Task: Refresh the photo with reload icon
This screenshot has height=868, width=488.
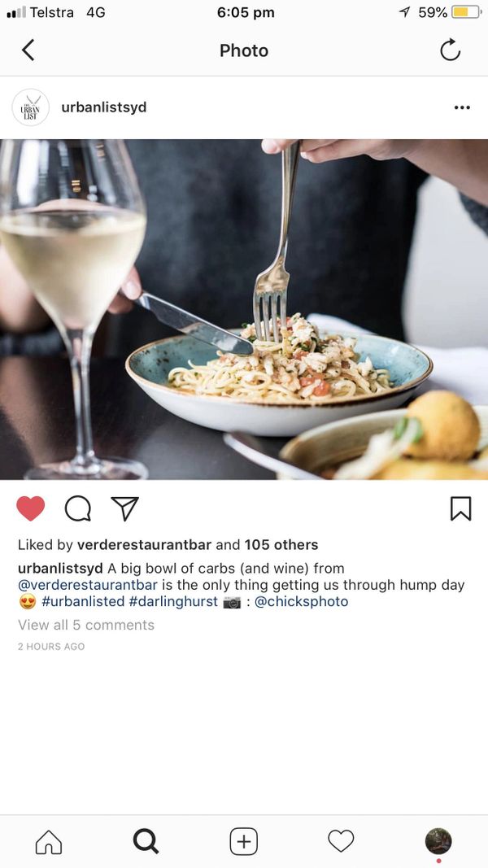Action: pos(450,50)
